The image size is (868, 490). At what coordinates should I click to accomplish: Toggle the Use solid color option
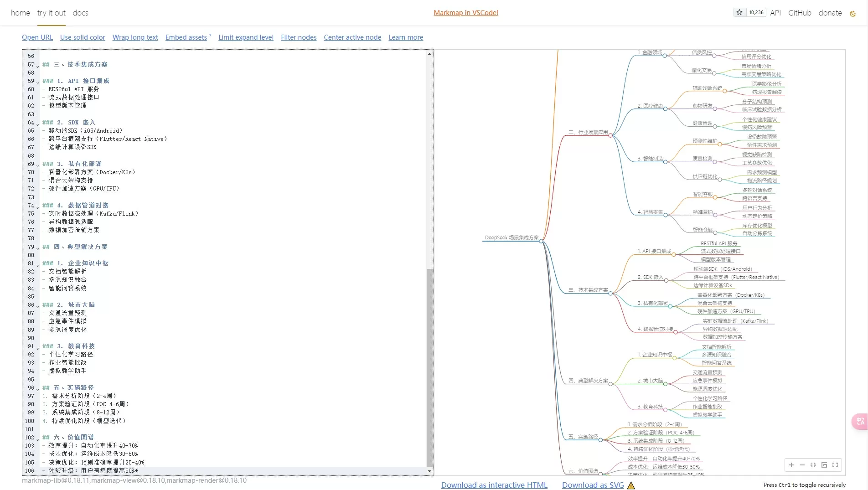point(83,37)
